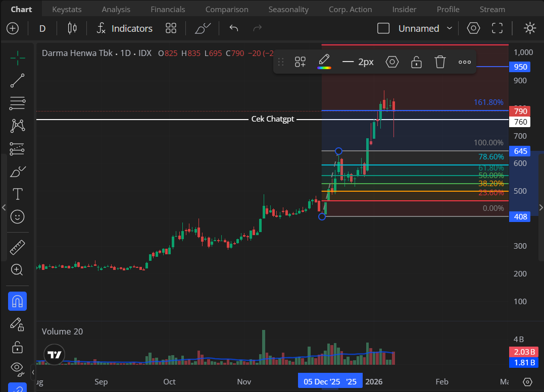Open chart settings hexagon icon in top toolbar
The image size is (544, 392).
pyautogui.click(x=473, y=28)
